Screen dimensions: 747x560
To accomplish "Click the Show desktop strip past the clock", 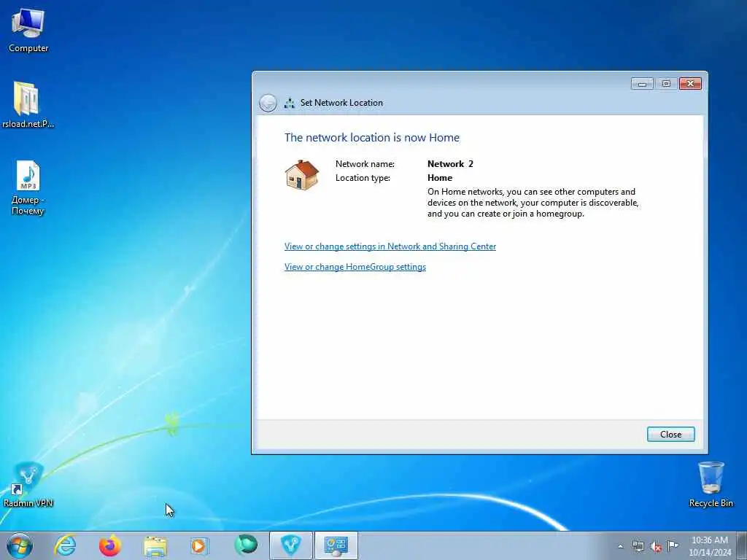I will click(x=742, y=545).
